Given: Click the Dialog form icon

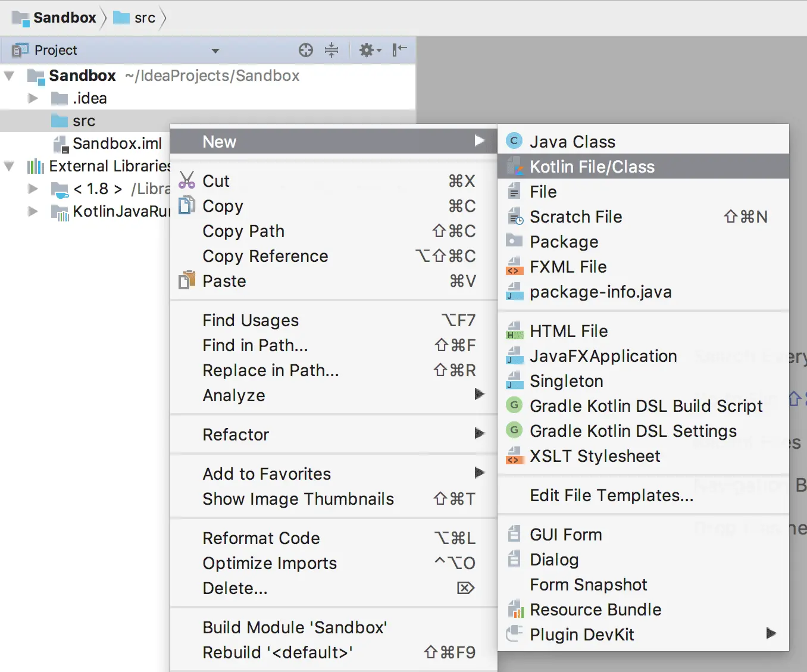Looking at the screenshot, I should pyautogui.click(x=514, y=558).
